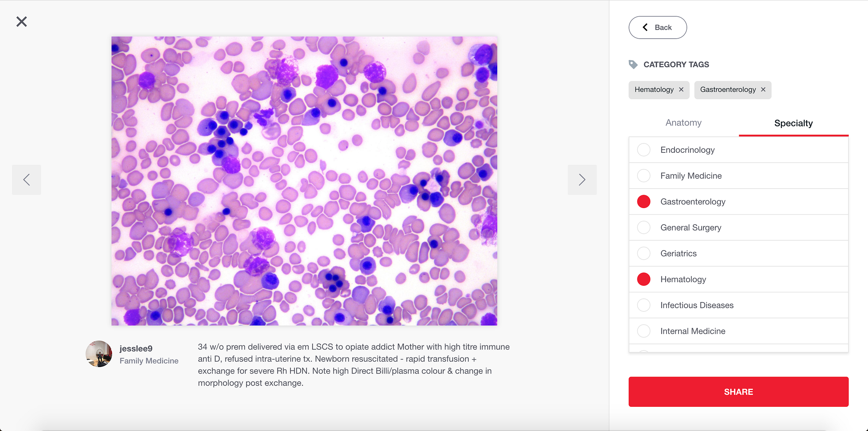Open jesslee9's profile avatar
868x431 pixels.
tap(99, 354)
